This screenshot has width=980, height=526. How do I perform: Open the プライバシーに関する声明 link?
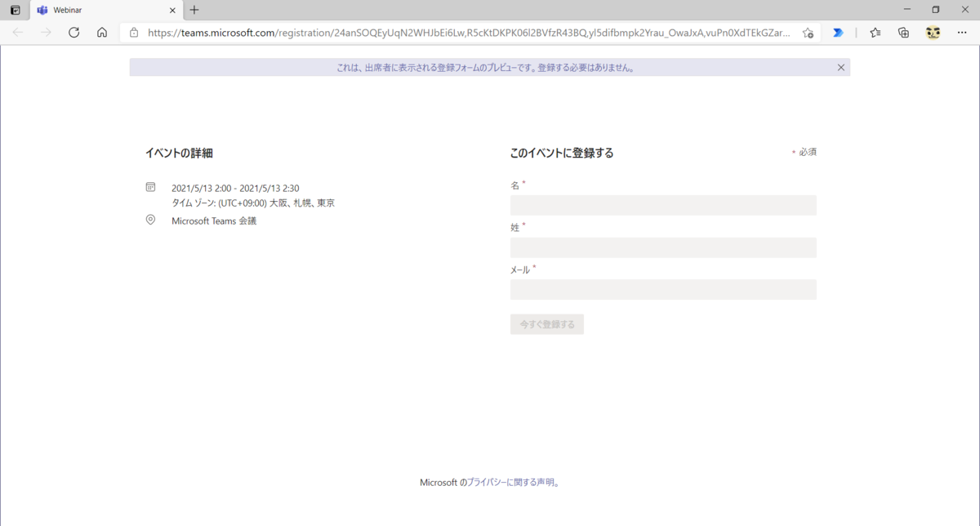tap(513, 483)
